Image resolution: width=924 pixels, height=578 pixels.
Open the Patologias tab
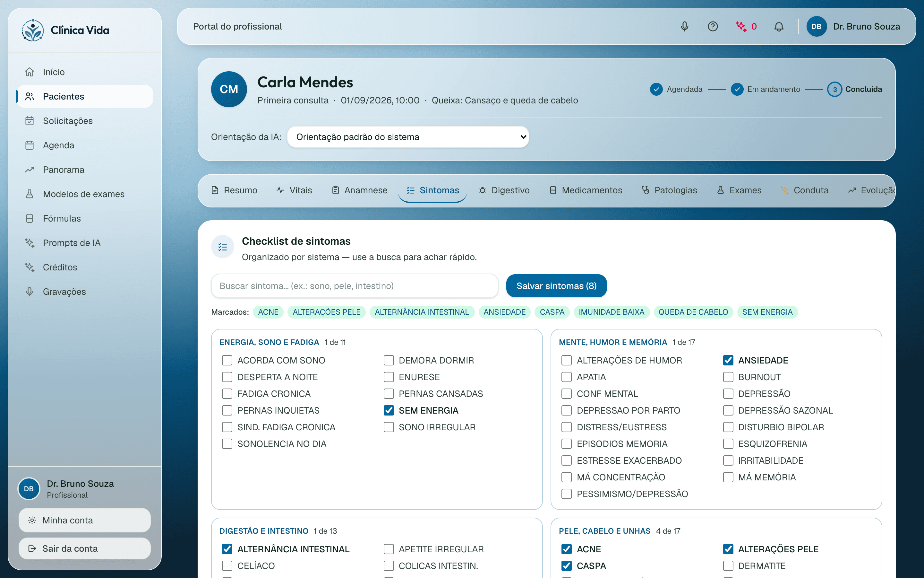coord(669,190)
